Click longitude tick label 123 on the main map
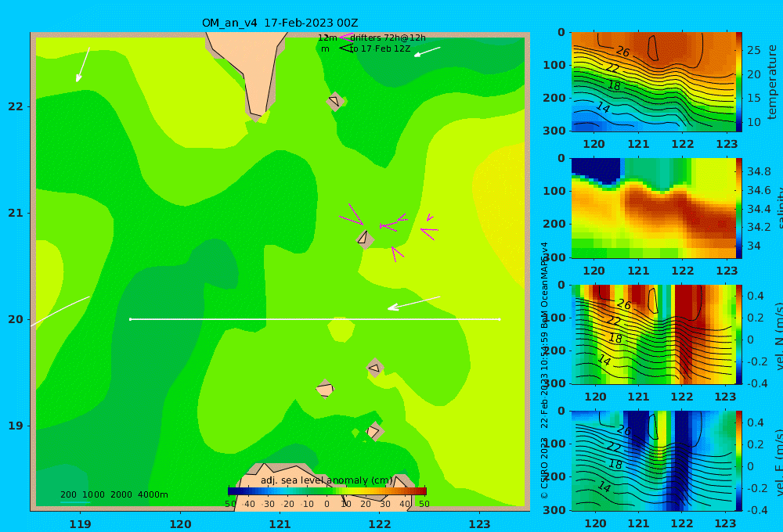This screenshot has width=783, height=532. 480,524
